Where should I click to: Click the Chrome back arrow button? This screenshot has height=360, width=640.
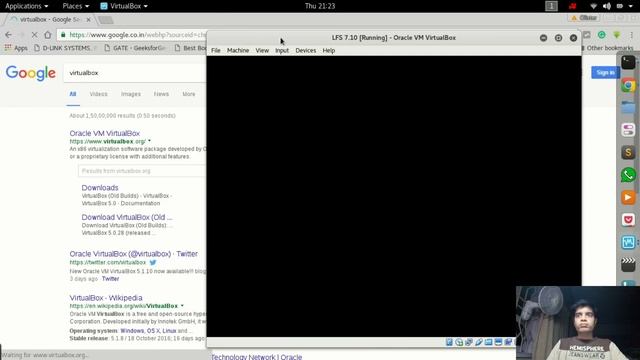(9, 35)
